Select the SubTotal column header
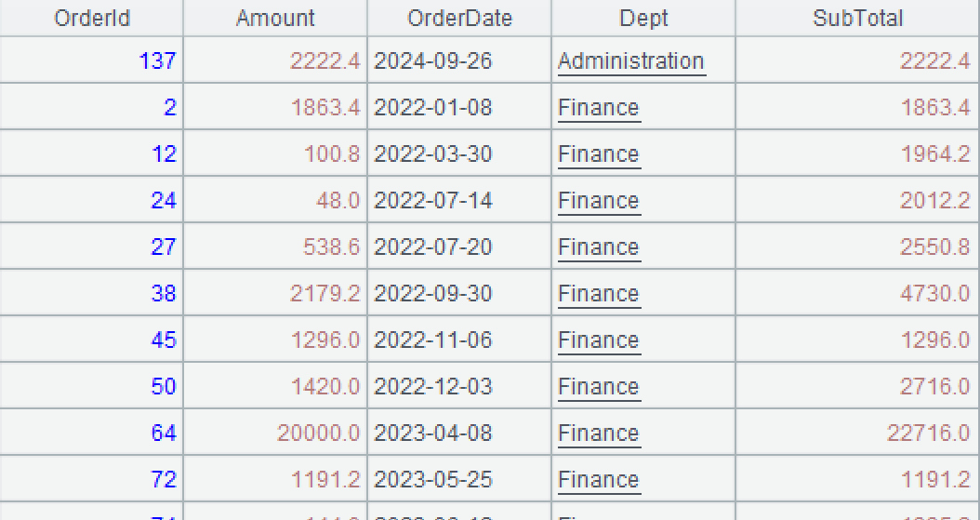980x520 pixels. pos(857,19)
